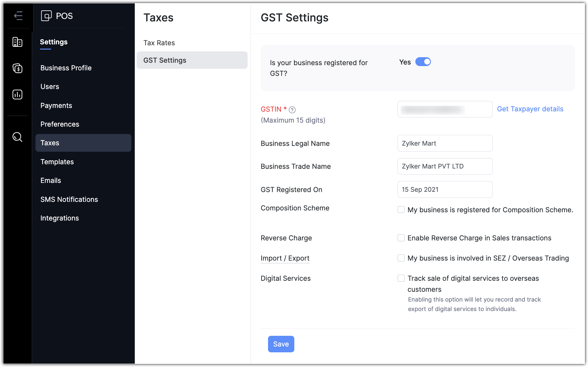
Task: Select Integrations in settings menu
Action: 60,218
